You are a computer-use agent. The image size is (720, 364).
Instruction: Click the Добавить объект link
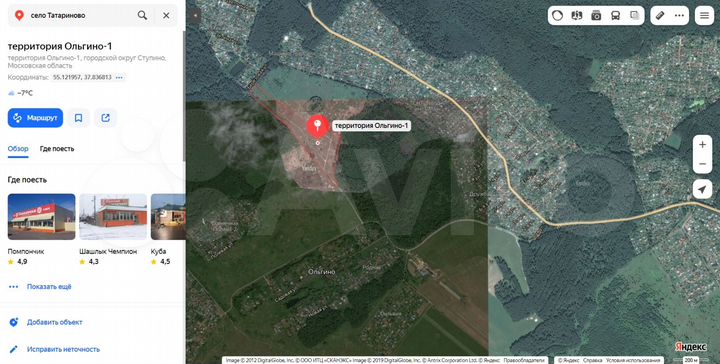point(55,322)
